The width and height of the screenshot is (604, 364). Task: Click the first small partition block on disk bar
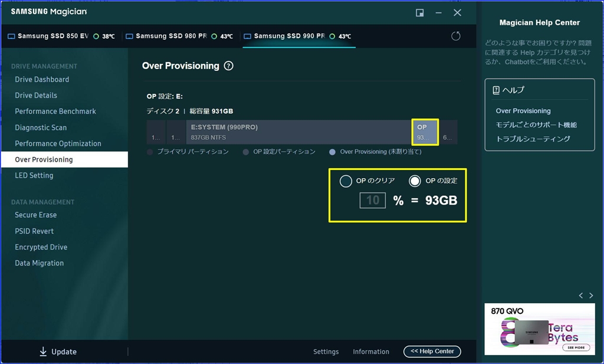156,132
